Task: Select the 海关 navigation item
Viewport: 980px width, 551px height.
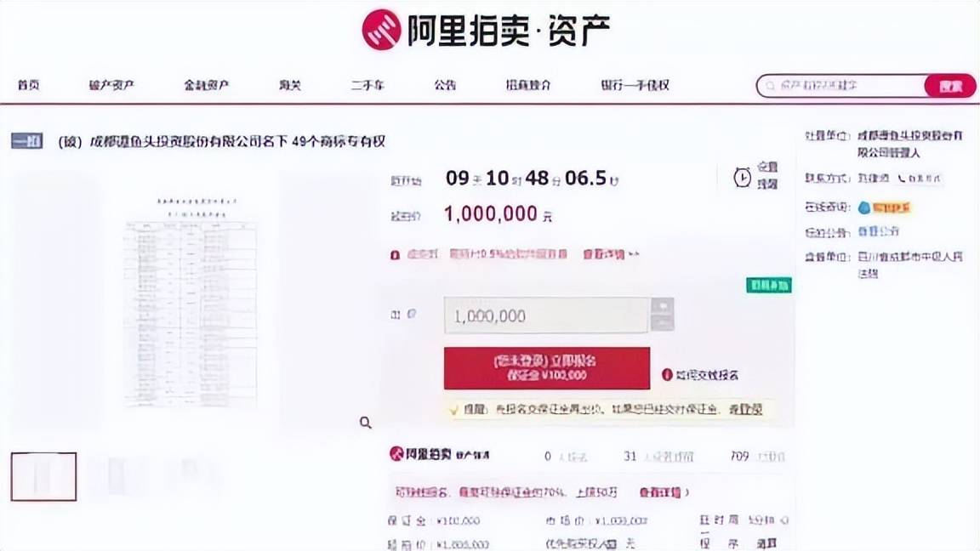Action: pos(290,85)
